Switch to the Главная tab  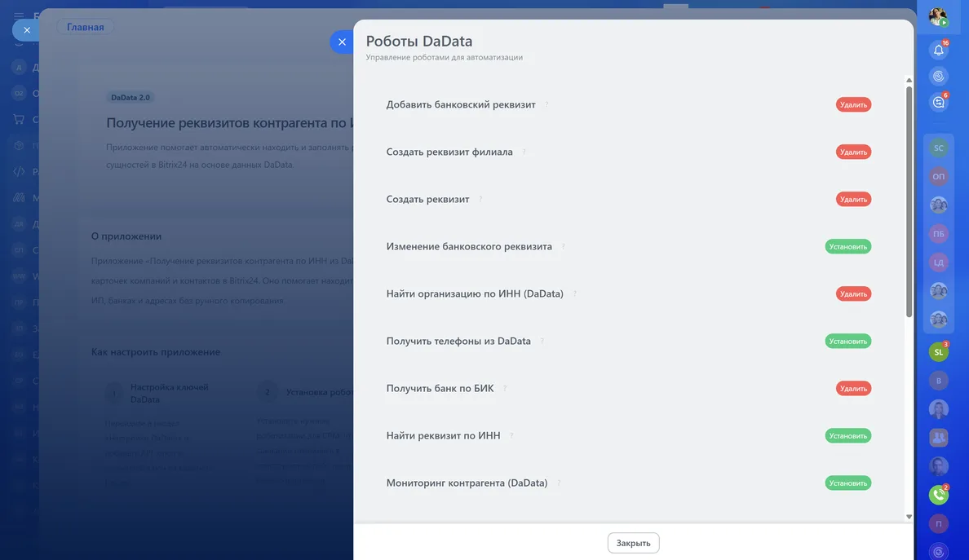86,27
